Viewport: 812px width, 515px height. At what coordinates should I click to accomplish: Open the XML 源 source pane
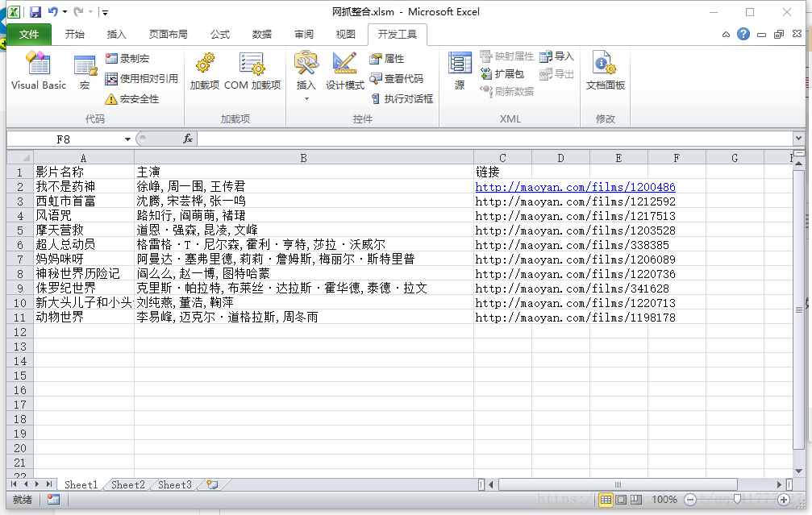pos(460,71)
